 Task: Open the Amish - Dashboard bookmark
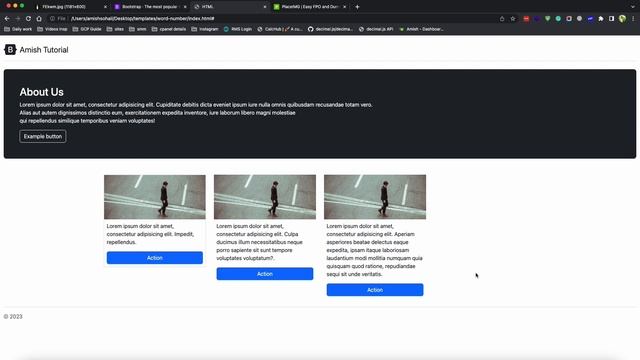(421, 29)
